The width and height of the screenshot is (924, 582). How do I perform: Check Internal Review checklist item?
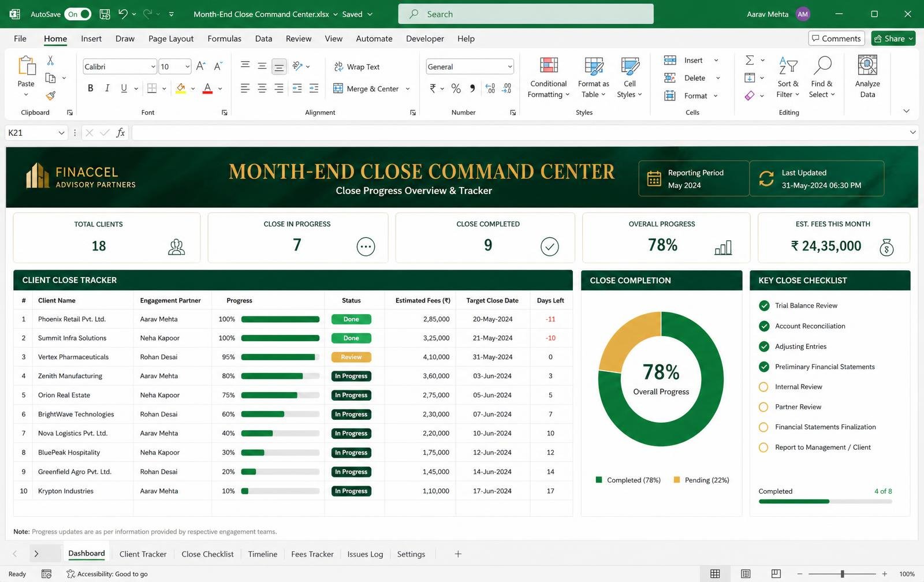763,387
